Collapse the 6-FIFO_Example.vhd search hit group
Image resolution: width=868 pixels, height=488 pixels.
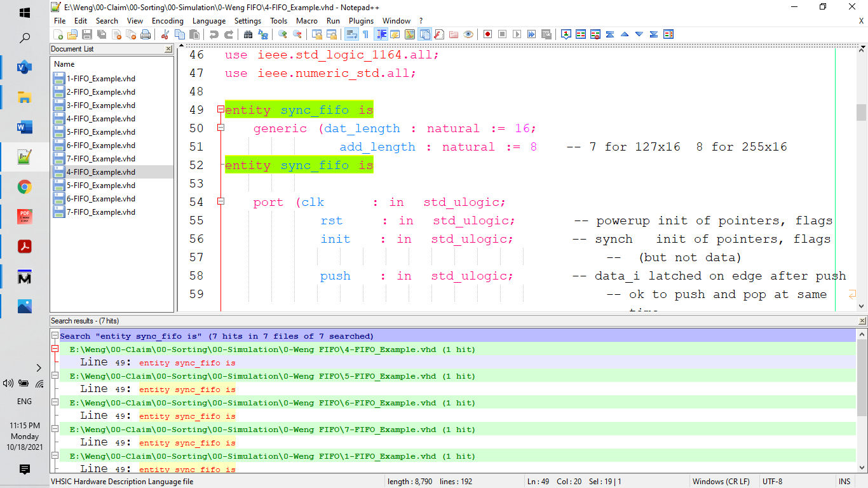(55, 403)
